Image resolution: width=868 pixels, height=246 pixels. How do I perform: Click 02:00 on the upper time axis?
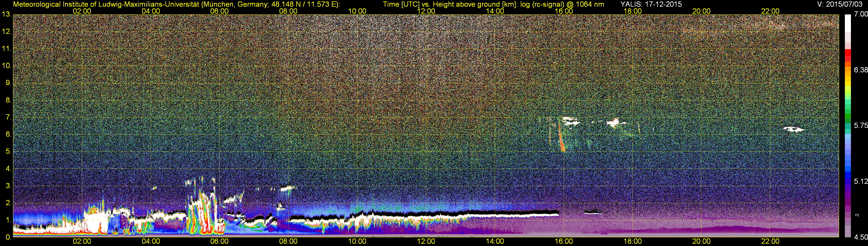click(x=82, y=11)
